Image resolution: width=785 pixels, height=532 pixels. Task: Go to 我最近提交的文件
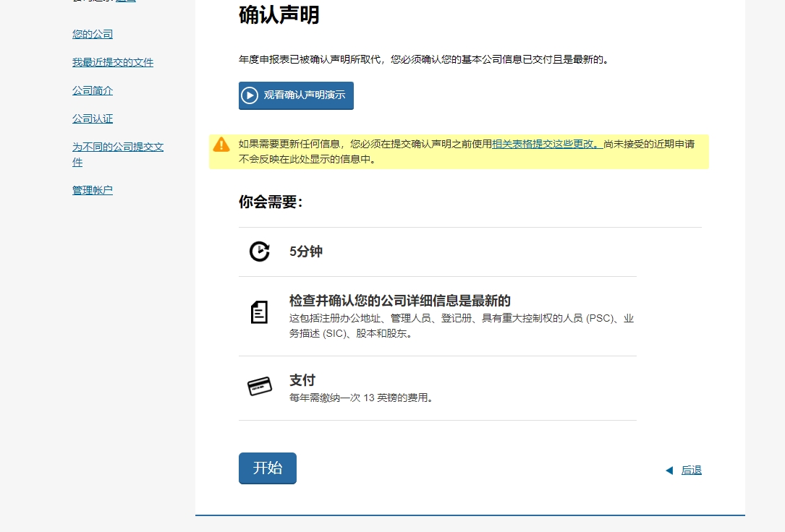(113, 62)
